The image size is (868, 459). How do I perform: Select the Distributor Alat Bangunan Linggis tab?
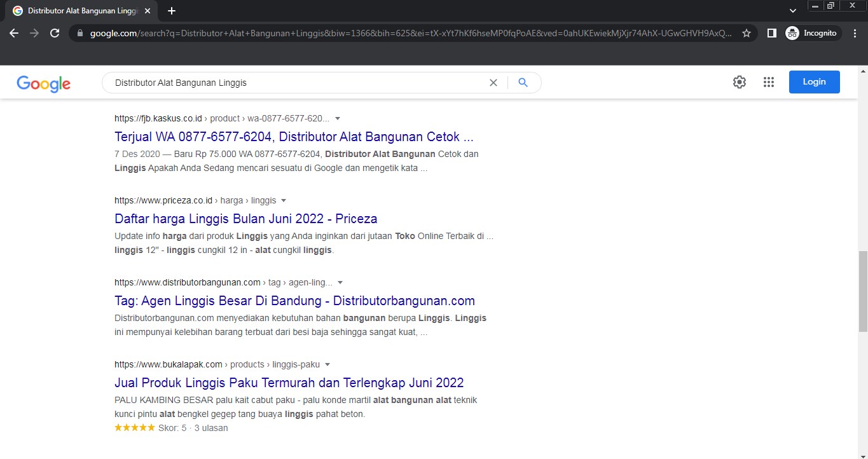(x=81, y=11)
